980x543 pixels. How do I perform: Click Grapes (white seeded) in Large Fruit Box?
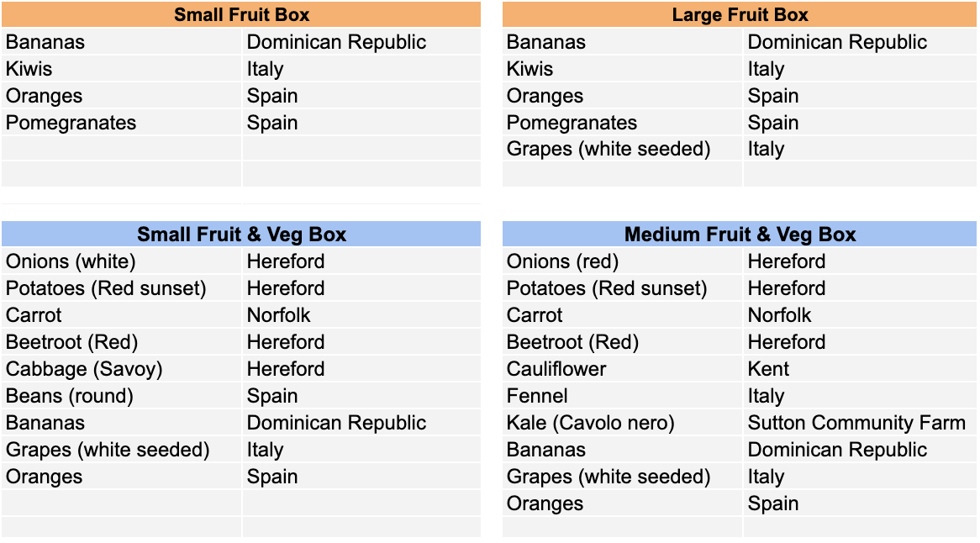(x=623, y=149)
